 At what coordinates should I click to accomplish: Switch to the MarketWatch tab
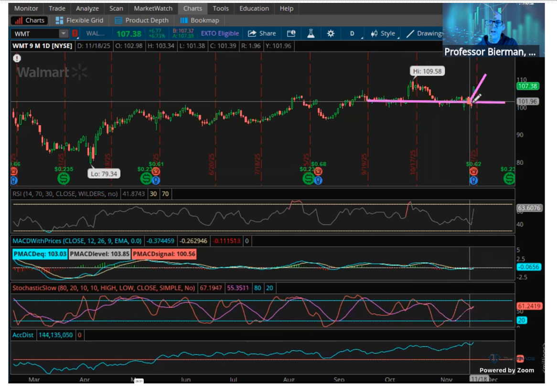pos(153,9)
